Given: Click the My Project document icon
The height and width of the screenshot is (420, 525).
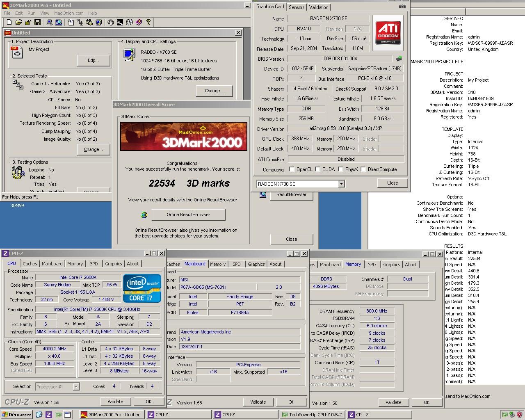Looking at the screenshot, I should pos(17,52).
